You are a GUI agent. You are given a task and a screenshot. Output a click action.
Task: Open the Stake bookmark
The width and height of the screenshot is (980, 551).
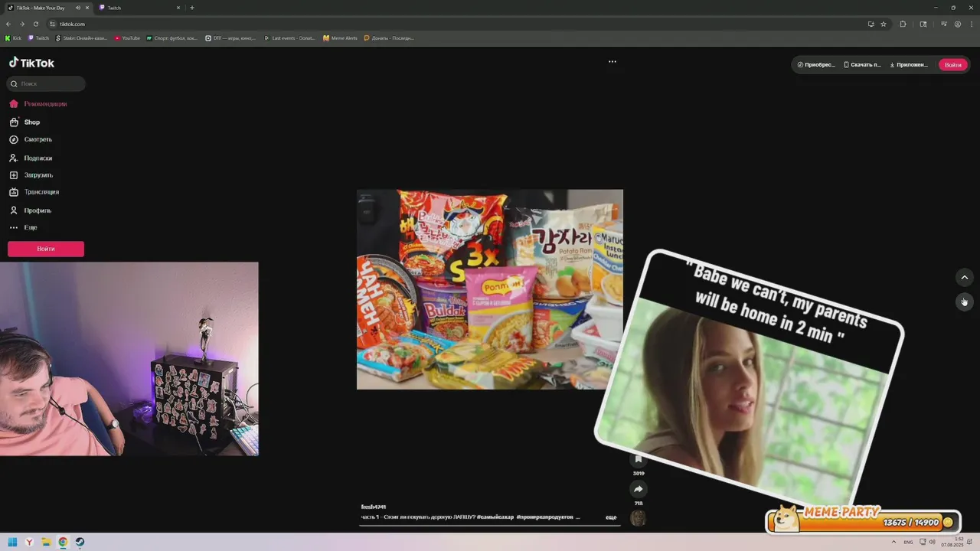coord(81,37)
